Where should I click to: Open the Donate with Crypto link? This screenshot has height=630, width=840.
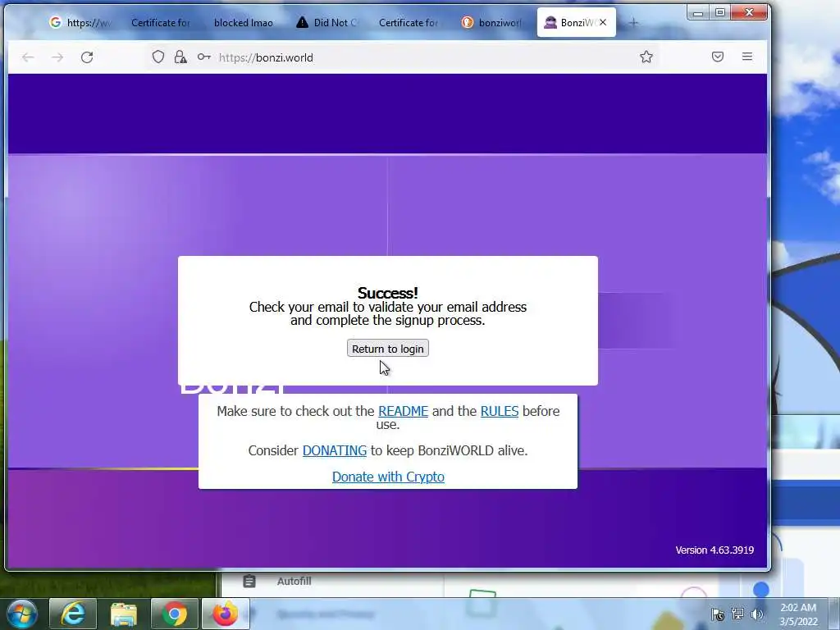(388, 477)
